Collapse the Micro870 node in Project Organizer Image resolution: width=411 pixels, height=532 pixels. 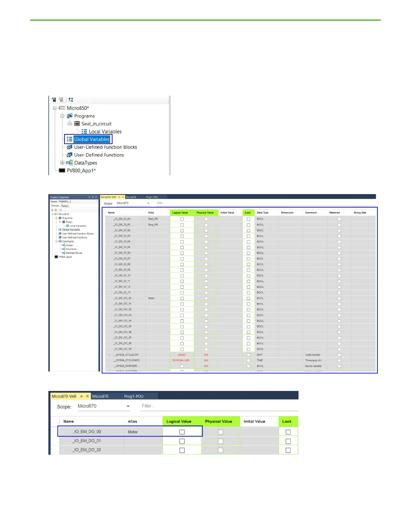[x=53, y=214]
